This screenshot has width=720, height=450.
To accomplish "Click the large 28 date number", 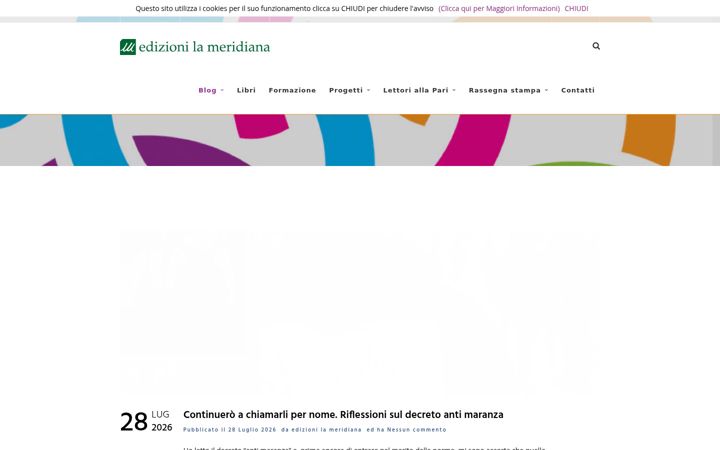I will click(134, 422).
